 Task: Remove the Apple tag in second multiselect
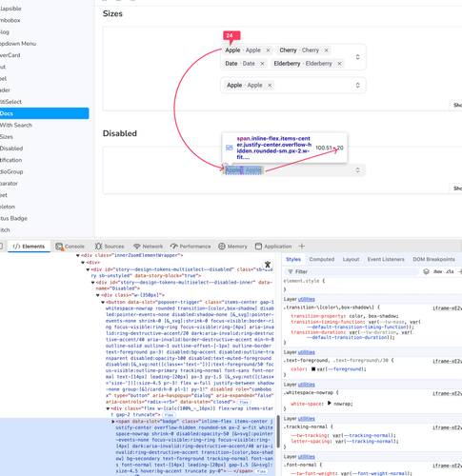(x=270, y=86)
